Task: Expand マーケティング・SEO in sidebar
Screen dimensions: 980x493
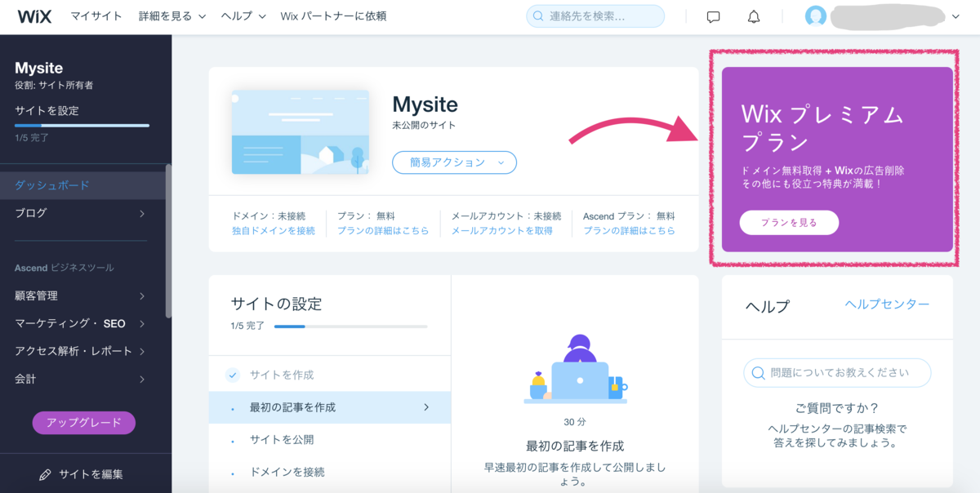Action: [x=82, y=323]
